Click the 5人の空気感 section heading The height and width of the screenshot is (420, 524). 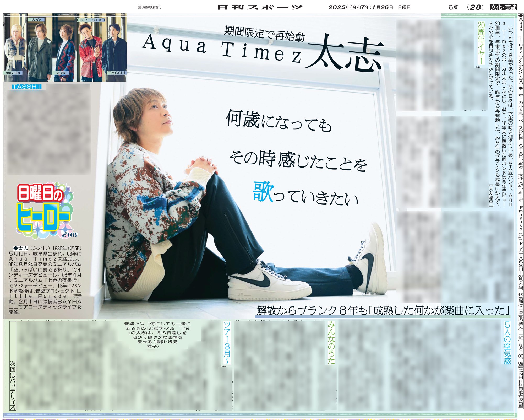pyautogui.click(x=507, y=342)
